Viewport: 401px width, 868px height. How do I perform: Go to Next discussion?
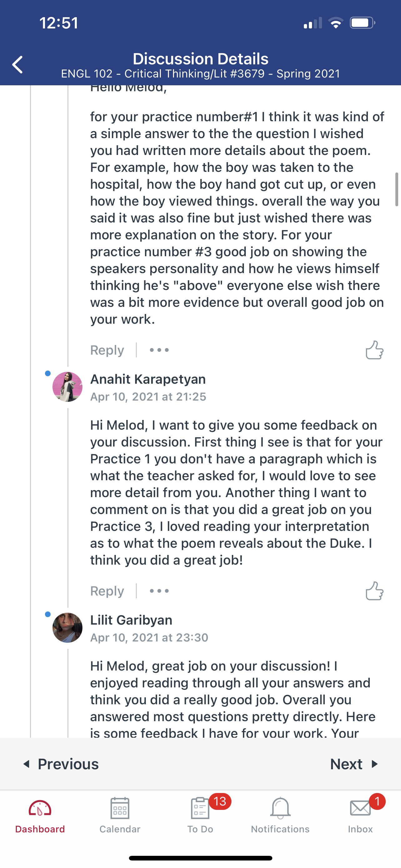coord(354,764)
